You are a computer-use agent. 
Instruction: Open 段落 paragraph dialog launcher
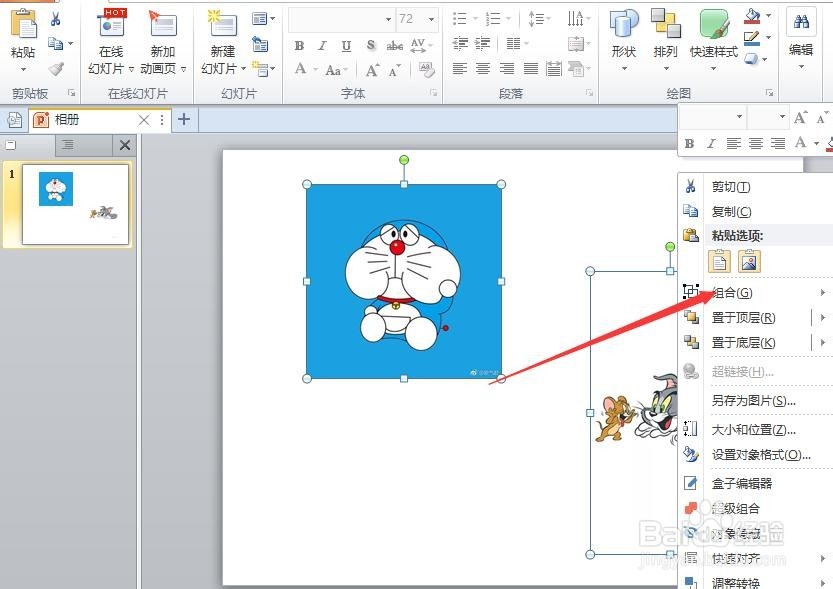click(x=589, y=93)
